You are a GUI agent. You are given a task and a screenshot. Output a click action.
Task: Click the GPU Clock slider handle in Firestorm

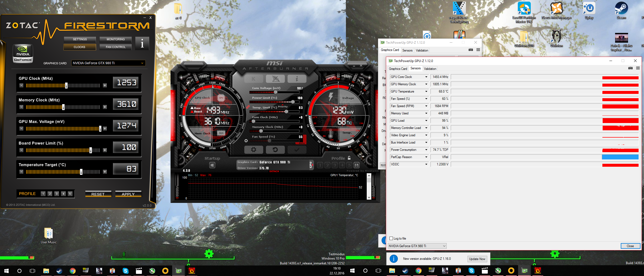[66, 86]
